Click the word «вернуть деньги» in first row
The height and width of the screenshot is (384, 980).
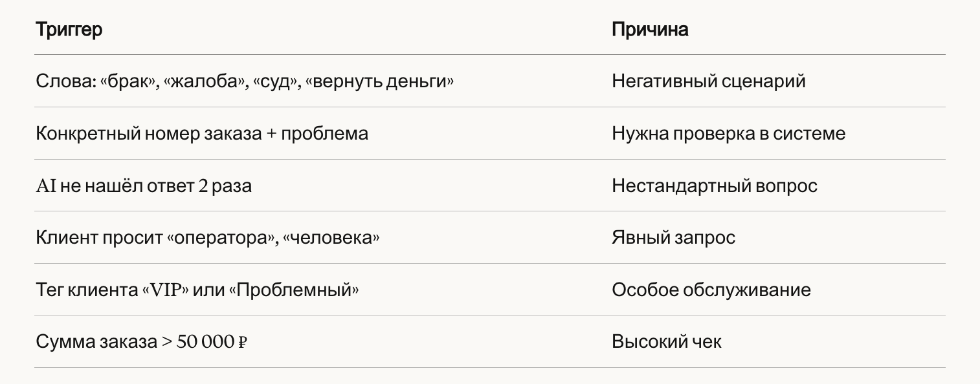(379, 82)
